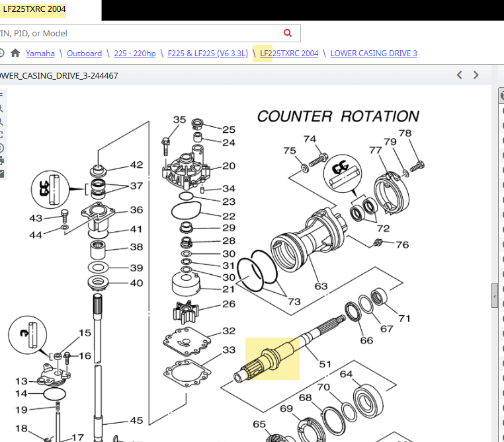504x442 pixels.
Task: Select part callout 77 in diagram
Action: (376, 150)
